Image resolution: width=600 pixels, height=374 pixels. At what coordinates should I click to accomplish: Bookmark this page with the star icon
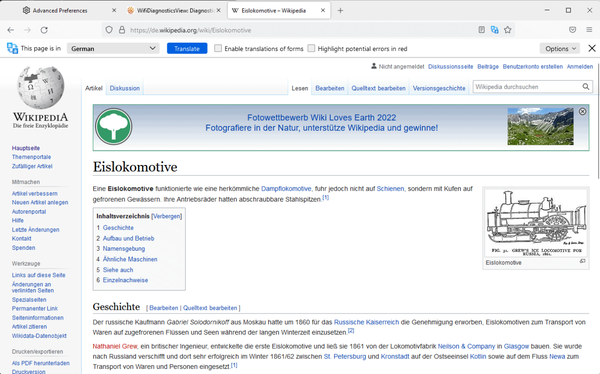[507, 30]
